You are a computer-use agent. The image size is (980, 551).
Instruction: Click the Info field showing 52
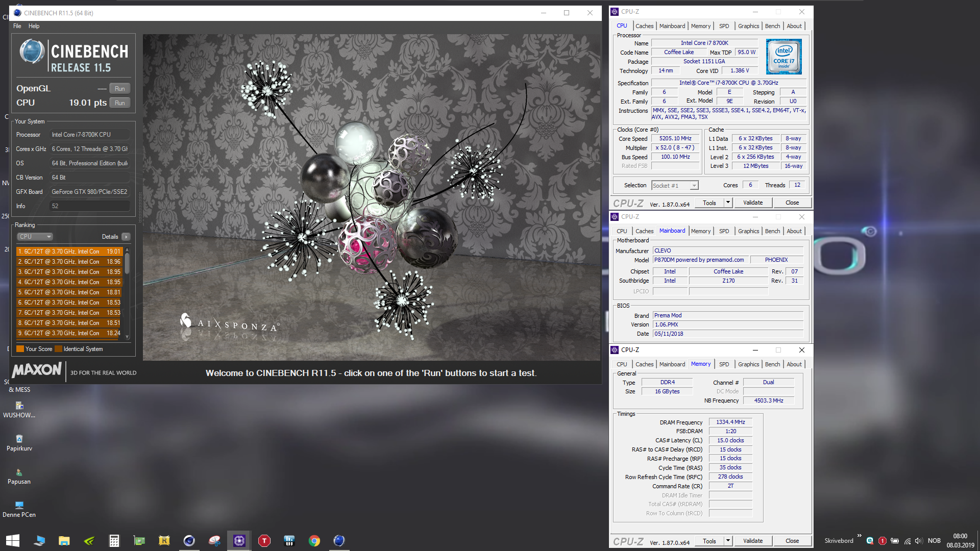click(89, 206)
